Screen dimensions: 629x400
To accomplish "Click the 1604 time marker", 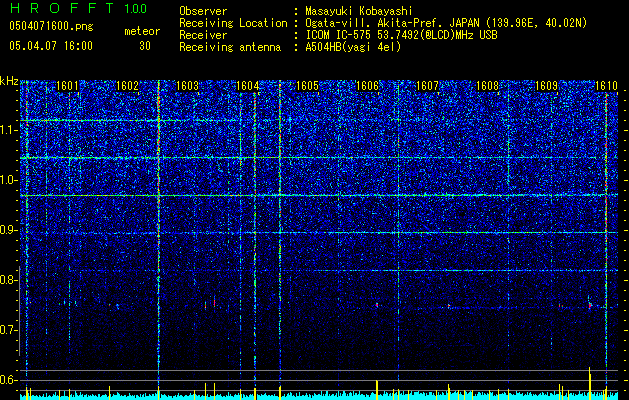I will point(248,86).
